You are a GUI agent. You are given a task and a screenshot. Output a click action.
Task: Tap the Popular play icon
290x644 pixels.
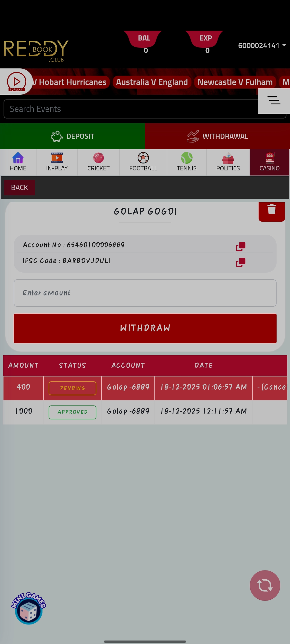pos(16,82)
